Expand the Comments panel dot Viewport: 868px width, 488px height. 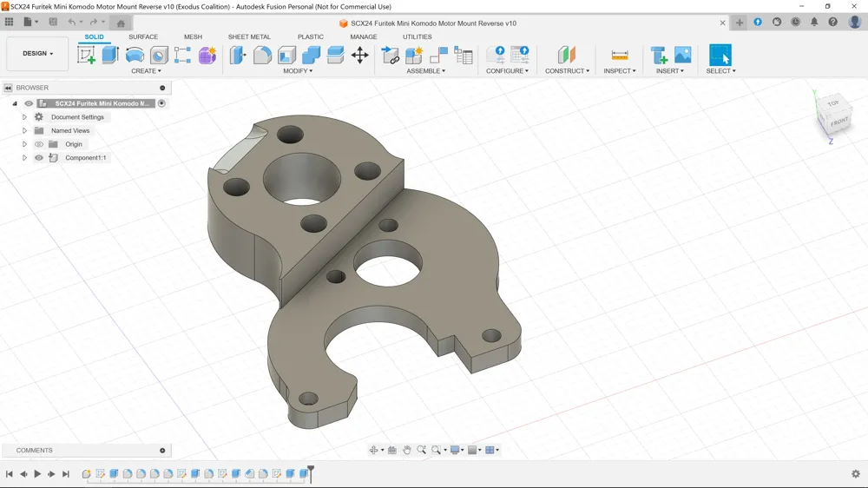(x=162, y=451)
